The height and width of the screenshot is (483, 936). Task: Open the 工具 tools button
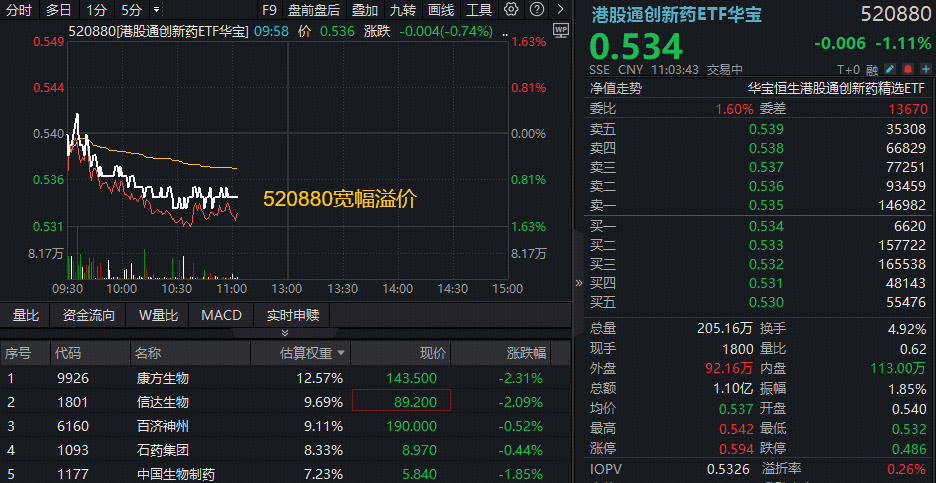tap(479, 10)
